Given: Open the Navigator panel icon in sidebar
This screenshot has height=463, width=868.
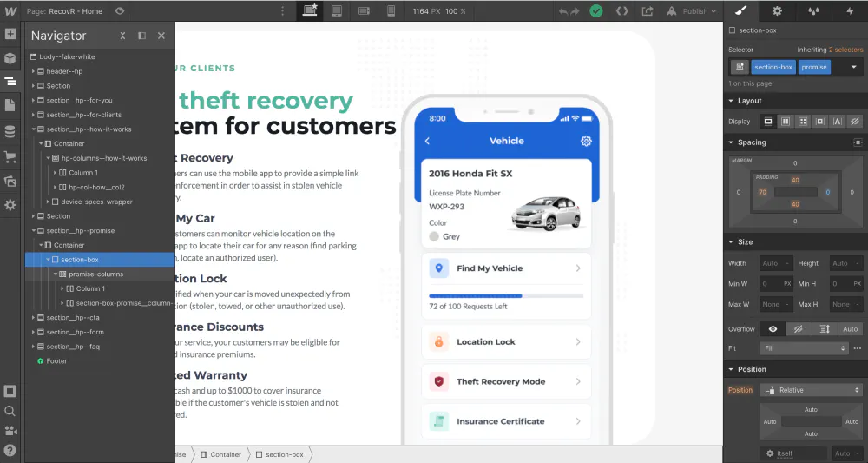Looking at the screenshot, I should click(x=10, y=82).
